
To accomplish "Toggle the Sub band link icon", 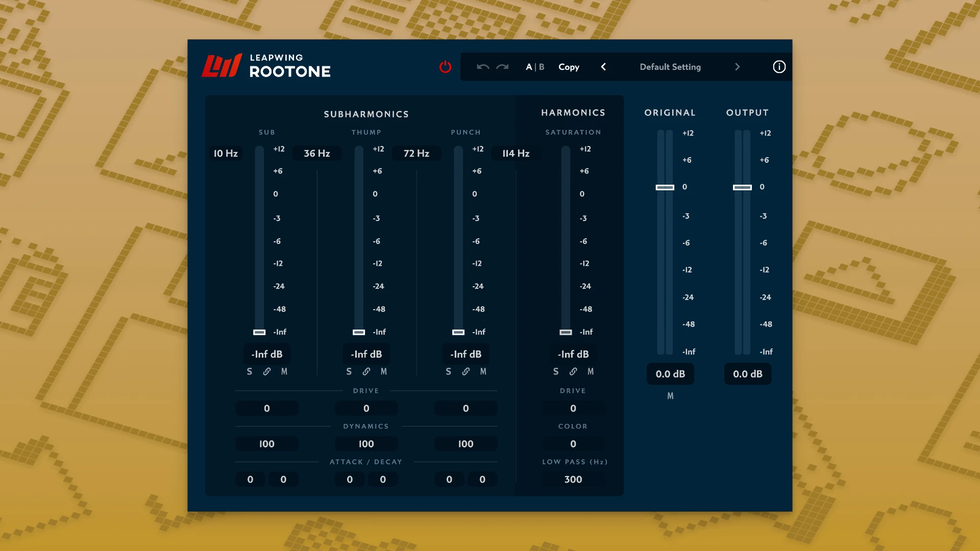I will coord(267,371).
